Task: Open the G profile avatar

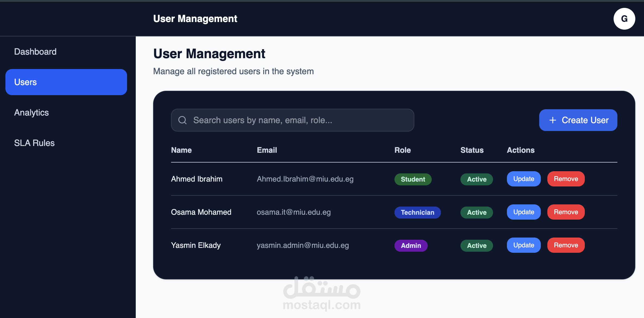Action: pos(624,19)
